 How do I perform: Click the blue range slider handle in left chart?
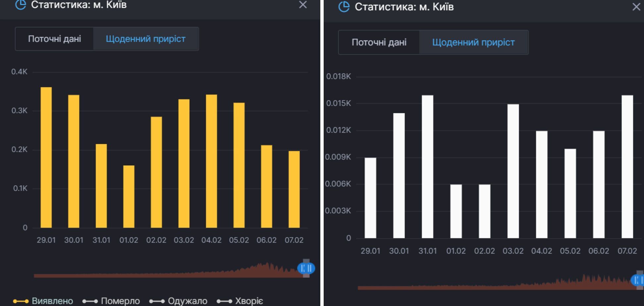(x=306, y=268)
